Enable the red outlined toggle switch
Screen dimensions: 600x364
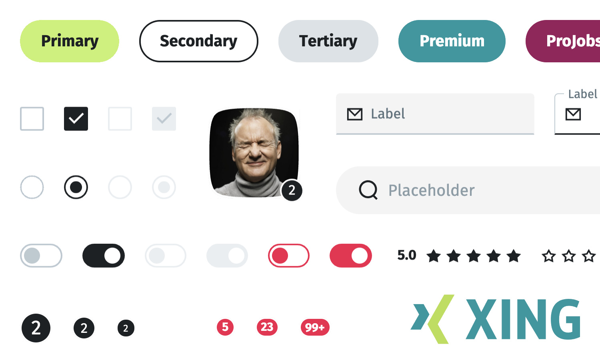[x=288, y=256]
